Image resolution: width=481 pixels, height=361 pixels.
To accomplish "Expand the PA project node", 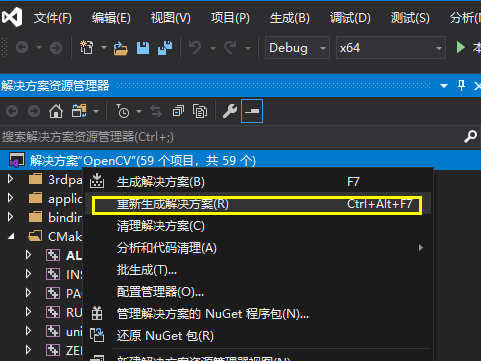I will click(28, 293).
